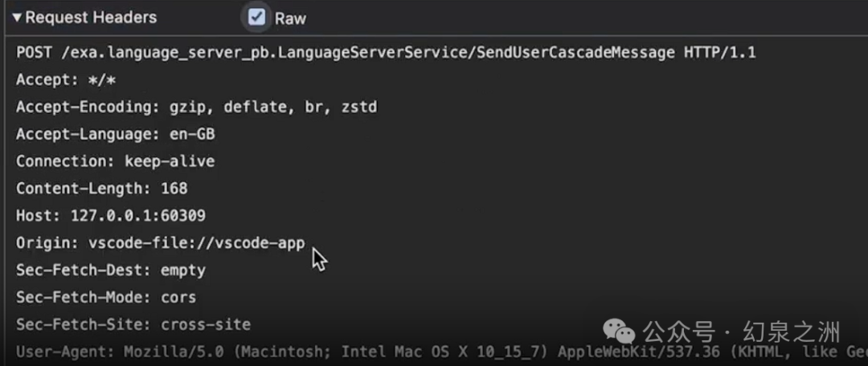Select the Accept-Language en-GB header
This screenshot has height=366, width=868.
[x=115, y=134]
